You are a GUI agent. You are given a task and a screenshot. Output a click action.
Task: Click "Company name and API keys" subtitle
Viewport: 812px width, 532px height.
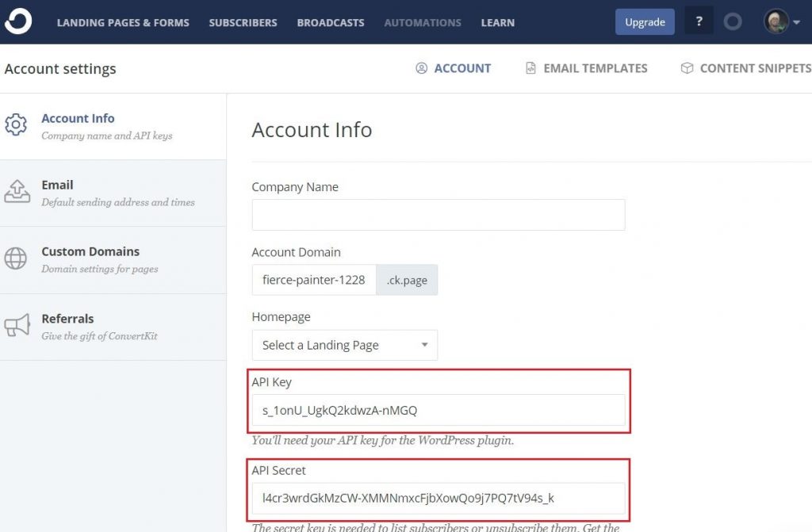pos(107,136)
